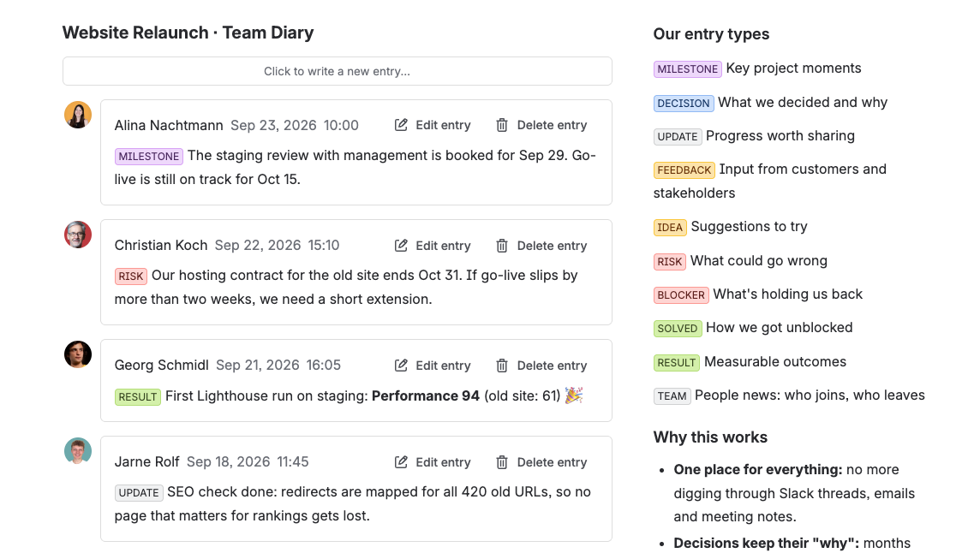Click the text 'Suggestions to try'
This screenshot has height=553, width=980.
[750, 226]
